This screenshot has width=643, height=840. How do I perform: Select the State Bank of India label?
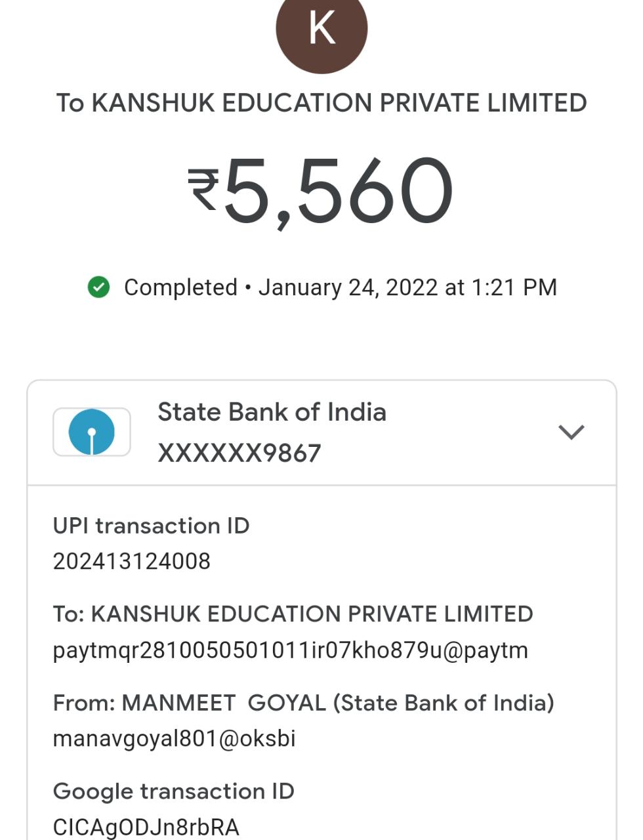tap(272, 412)
